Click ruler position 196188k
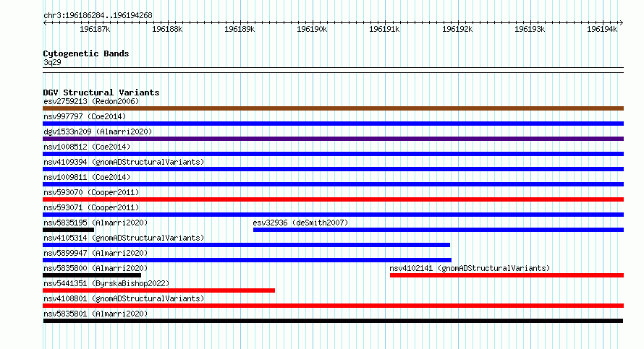This screenshot has height=349, width=644. coord(167,29)
